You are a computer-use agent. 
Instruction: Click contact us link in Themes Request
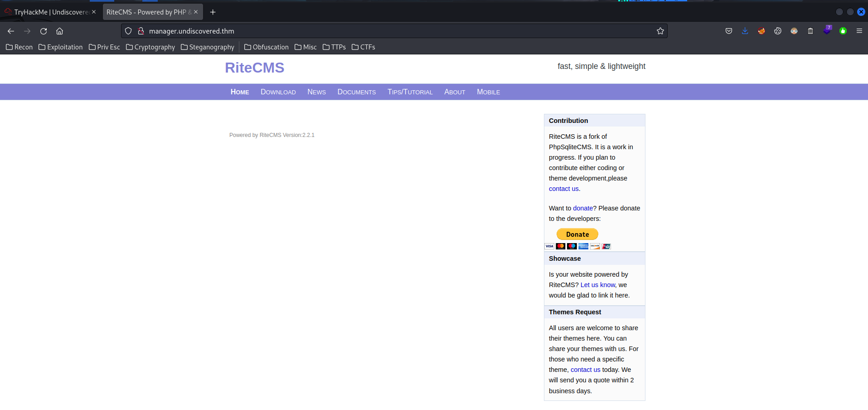pyautogui.click(x=585, y=370)
